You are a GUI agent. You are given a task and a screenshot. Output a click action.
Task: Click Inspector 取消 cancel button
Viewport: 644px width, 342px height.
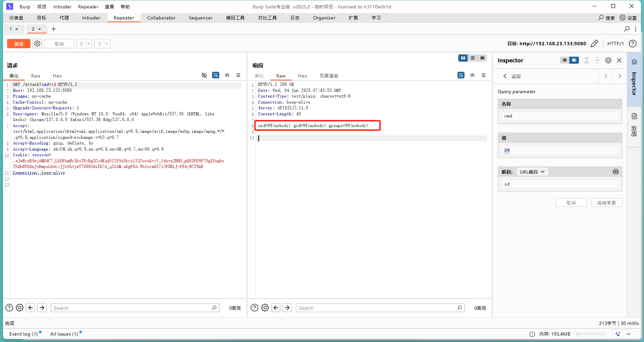pyautogui.click(x=571, y=203)
